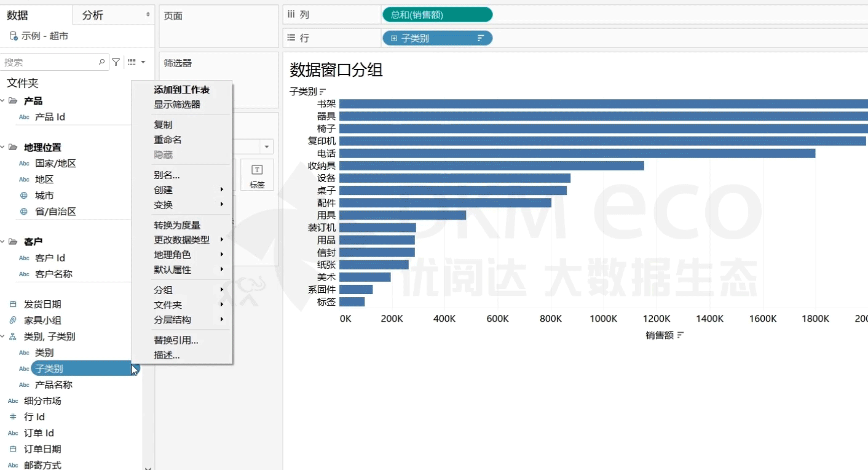
Task: Click the calendar icon beside 发货日期
Action: pos(13,305)
